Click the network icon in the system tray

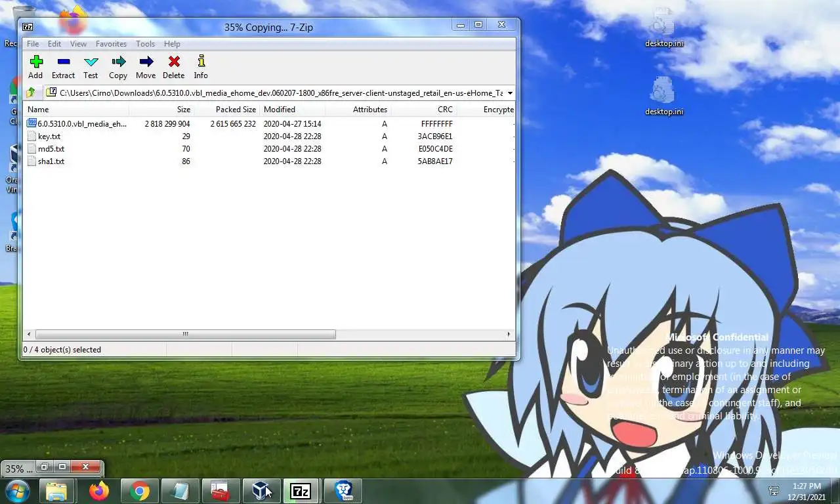click(774, 491)
